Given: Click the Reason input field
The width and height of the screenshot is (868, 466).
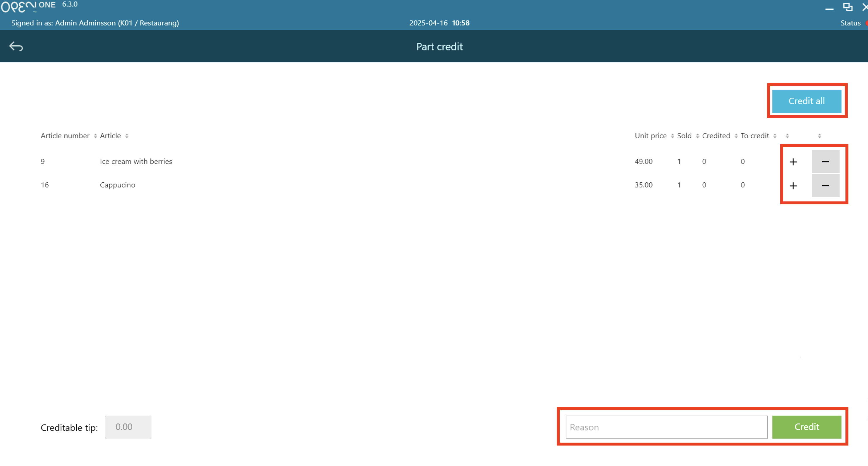Looking at the screenshot, I should click(666, 427).
